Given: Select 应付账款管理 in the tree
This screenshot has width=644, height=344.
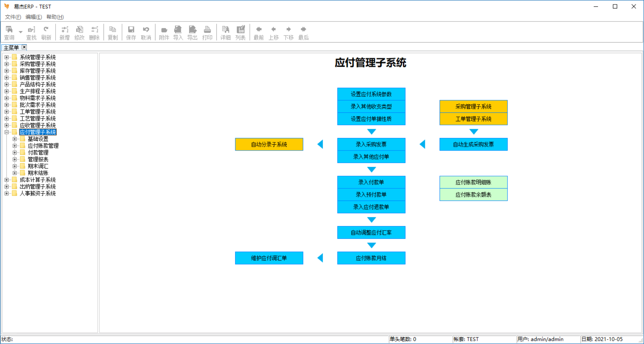Looking at the screenshot, I should coord(43,146).
